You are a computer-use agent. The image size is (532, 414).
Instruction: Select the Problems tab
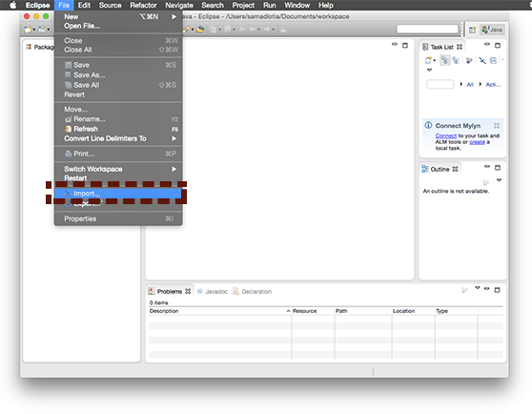click(x=170, y=292)
